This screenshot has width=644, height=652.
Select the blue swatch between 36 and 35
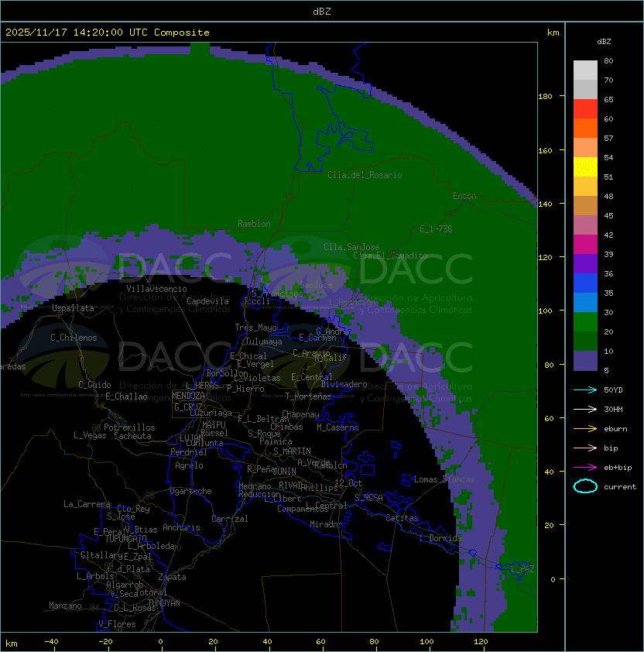tap(585, 283)
